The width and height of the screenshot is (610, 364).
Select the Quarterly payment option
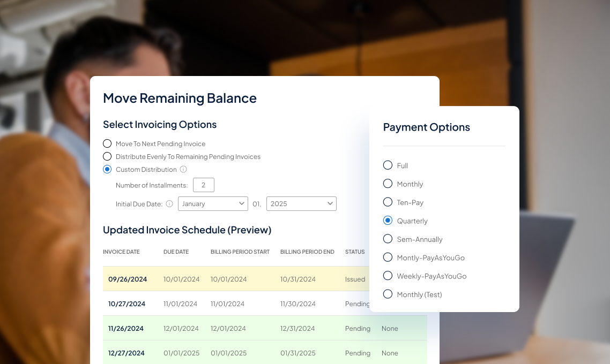[388, 221]
